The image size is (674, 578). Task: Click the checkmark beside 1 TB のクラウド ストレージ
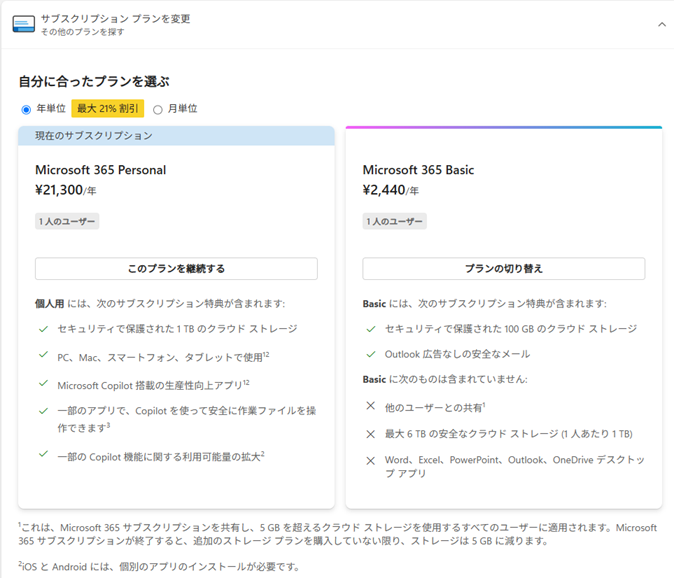pos(43,329)
